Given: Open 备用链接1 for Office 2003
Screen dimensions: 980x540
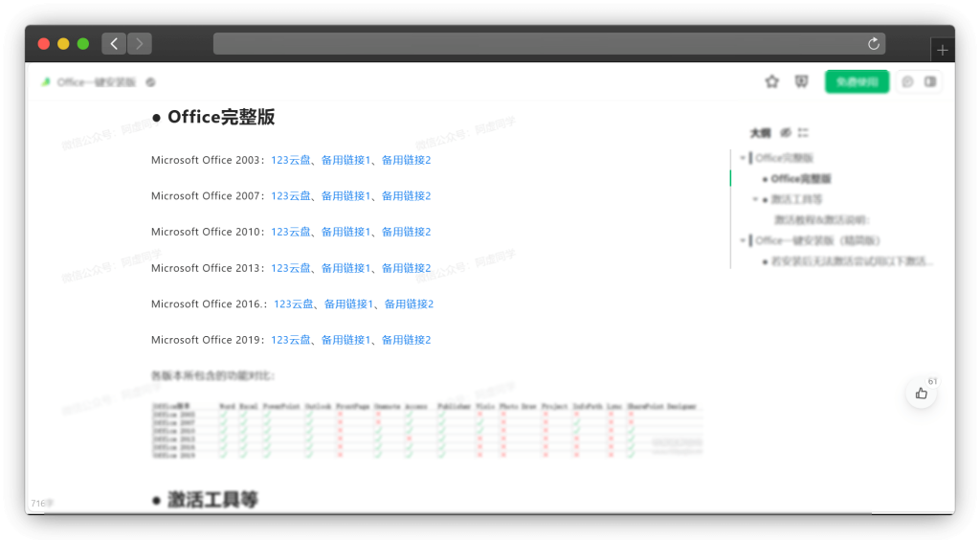Looking at the screenshot, I should click(345, 160).
